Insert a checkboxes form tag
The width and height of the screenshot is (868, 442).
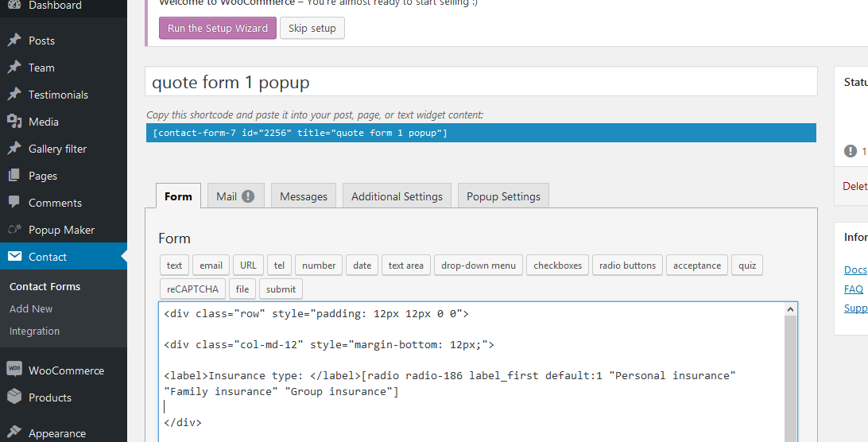click(557, 266)
